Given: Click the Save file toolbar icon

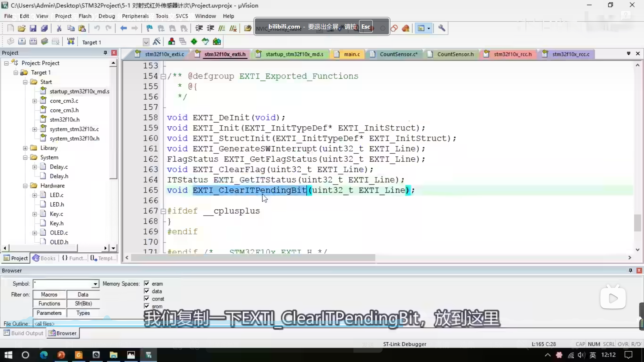Looking at the screenshot, I should [x=33, y=28].
